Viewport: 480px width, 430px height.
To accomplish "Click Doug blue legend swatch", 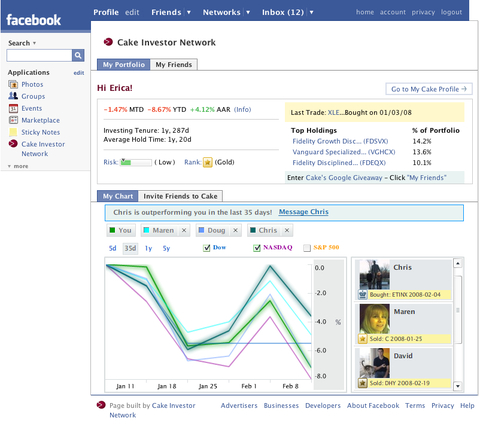I will point(201,230).
